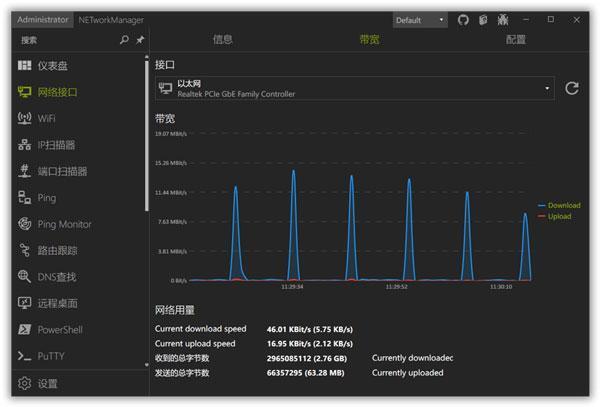Click the 11:30:10 time axis label
Screen dimensions: 600x407
click(x=501, y=287)
